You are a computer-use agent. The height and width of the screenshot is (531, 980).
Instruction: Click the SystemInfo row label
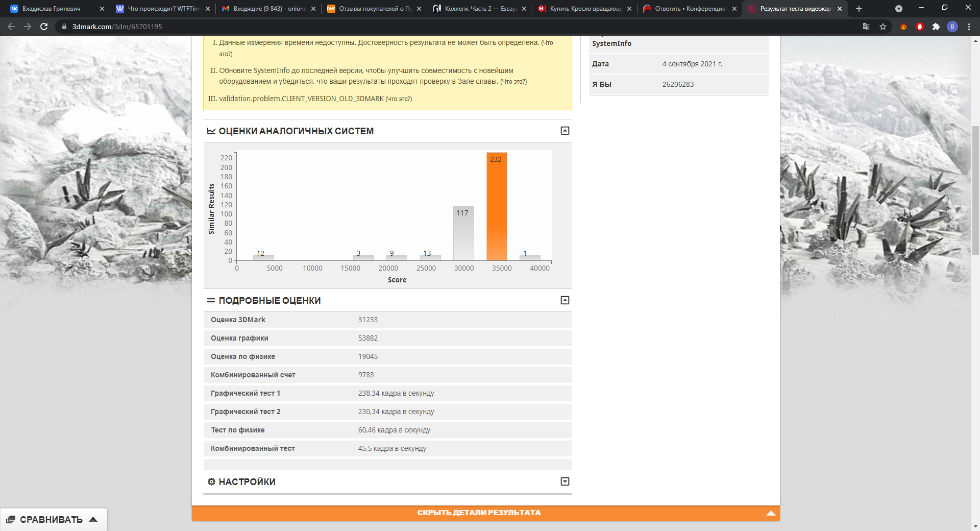click(611, 43)
